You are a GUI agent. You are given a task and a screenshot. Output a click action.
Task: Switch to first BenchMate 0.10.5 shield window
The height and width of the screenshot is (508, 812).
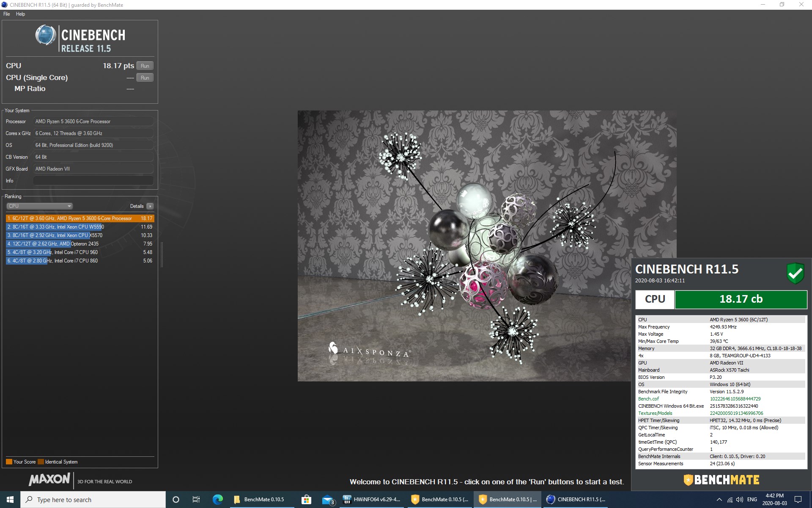click(x=440, y=500)
